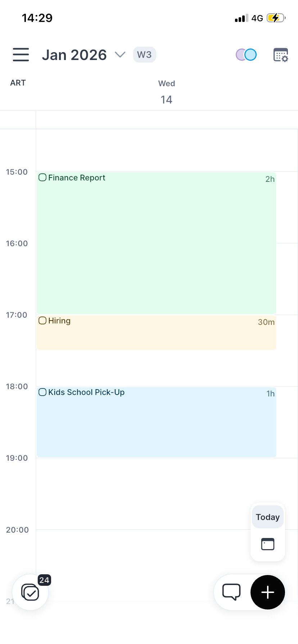This screenshot has height=644, width=298.
Task: Tap the plus button to add event
Action: pyautogui.click(x=267, y=592)
